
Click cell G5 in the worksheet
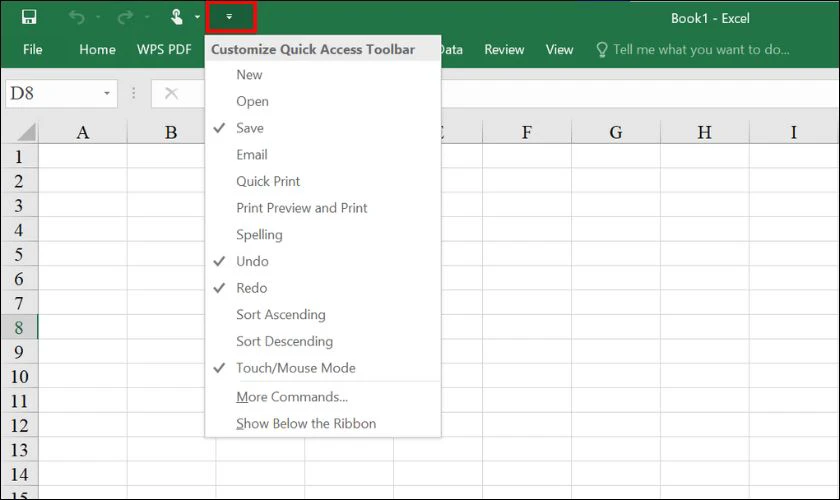(616, 254)
